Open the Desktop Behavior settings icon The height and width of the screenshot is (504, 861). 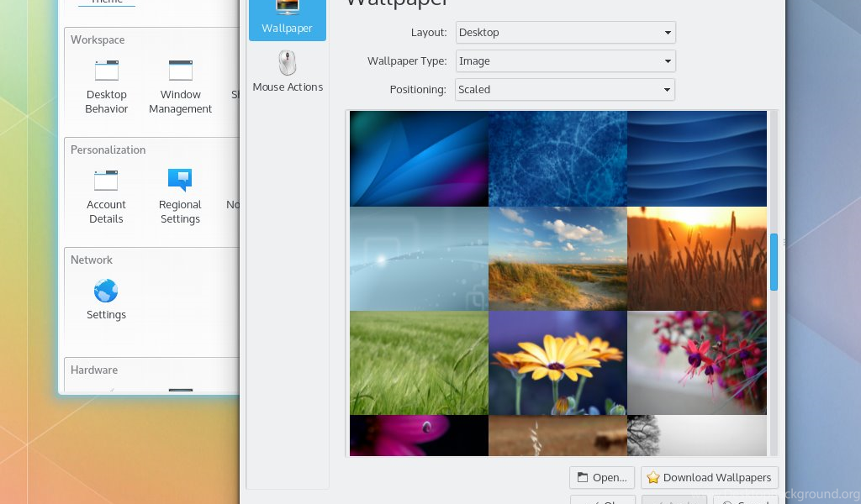[x=107, y=71]
